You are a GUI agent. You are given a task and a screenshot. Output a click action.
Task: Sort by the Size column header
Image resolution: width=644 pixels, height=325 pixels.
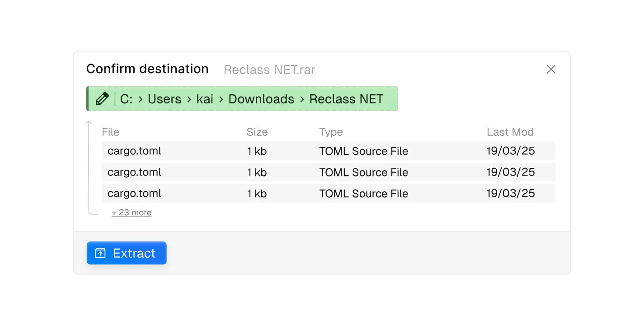point(257,132)
